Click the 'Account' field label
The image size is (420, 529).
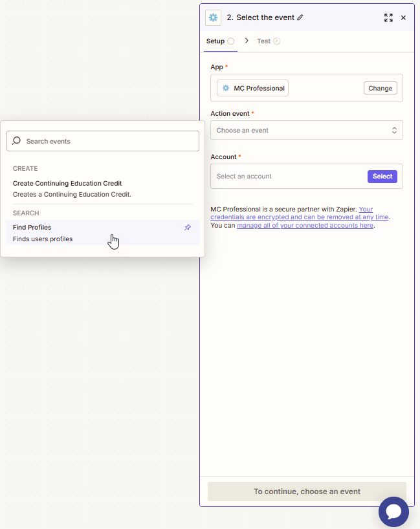223,157
